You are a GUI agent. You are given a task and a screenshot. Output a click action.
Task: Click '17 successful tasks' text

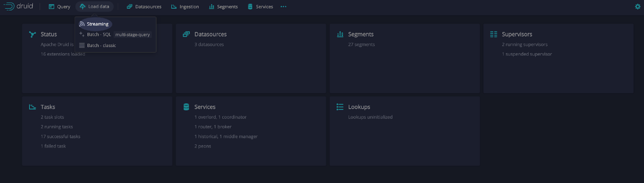[60, 136]
